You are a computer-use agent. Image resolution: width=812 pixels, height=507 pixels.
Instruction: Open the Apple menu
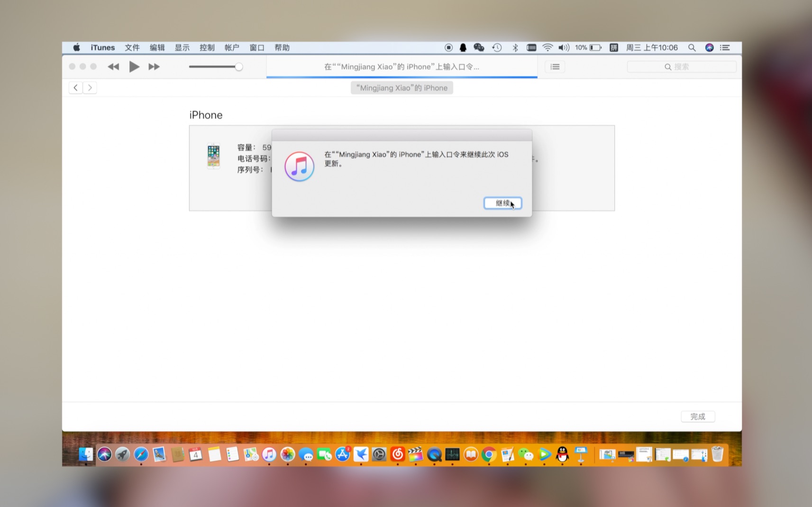pyautogui.click(x=76, y=47)
